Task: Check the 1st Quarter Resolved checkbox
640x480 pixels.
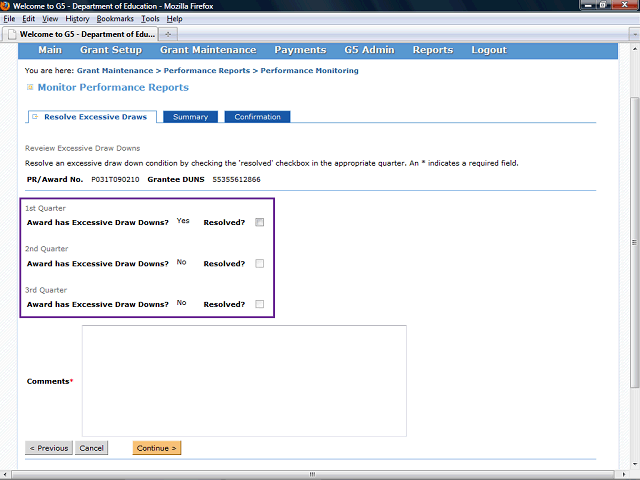Action: pos(260,222)
